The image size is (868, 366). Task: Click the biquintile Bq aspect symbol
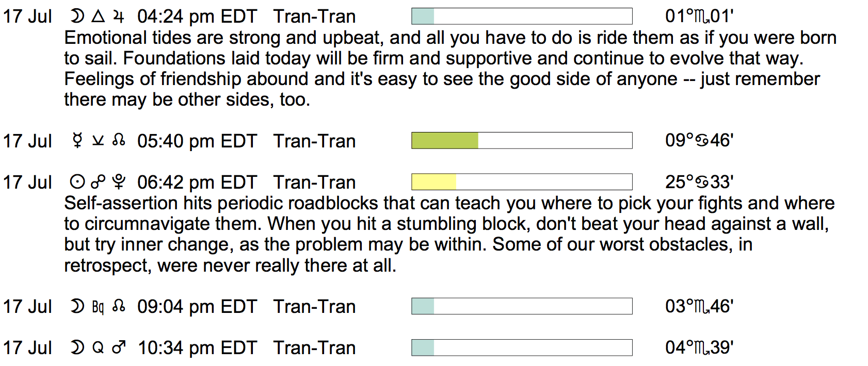pos(98,307)
